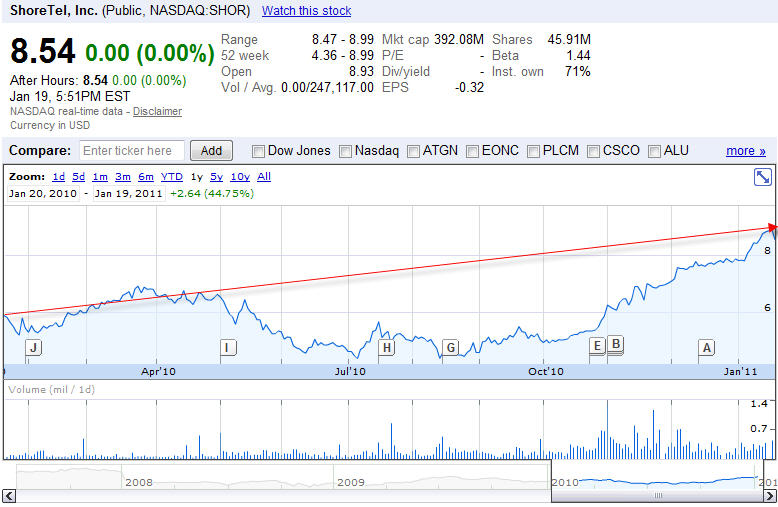Check the CSCO comparison box
The height and width of the screenshot is (507, 778).
(x=593, y=151)
